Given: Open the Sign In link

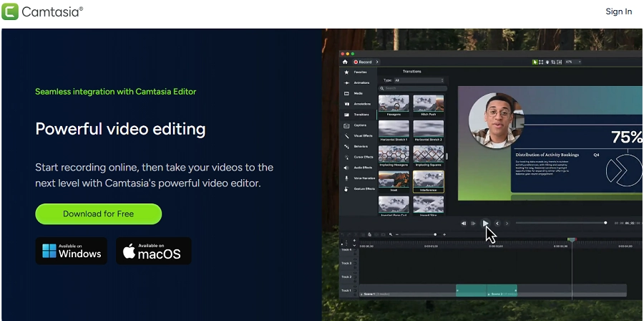Looking at the screenshot, I should coord(618,11).
